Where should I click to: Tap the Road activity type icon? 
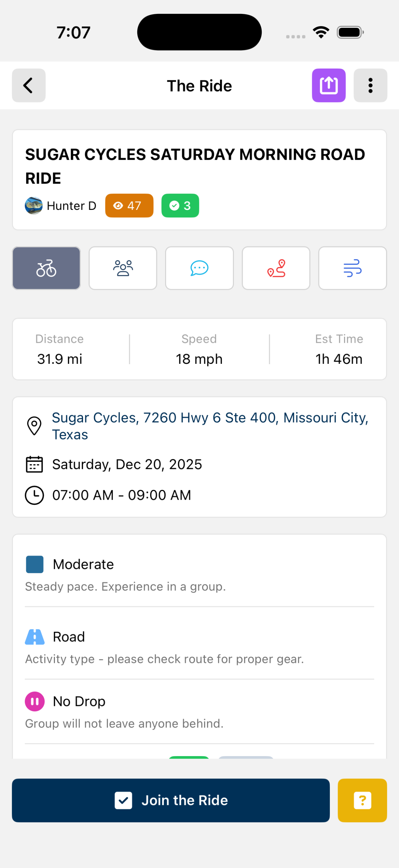tap(35, 637)
